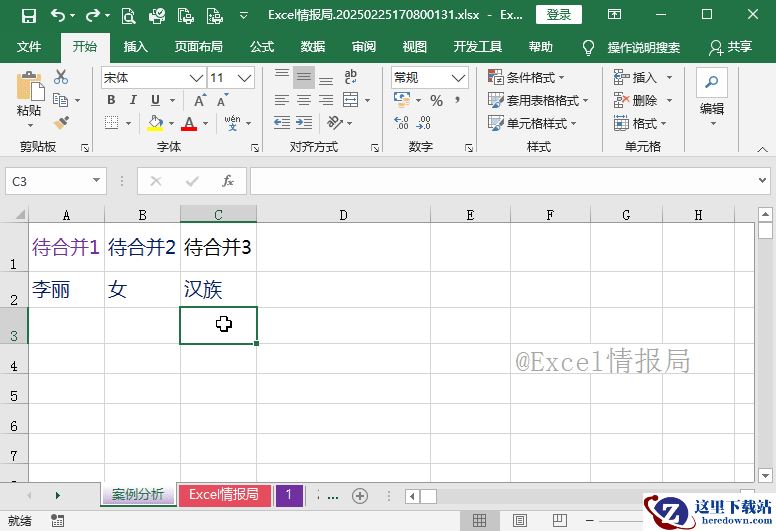Click the new sheet plus icon
This screenshot has height=531, width=776.
pos(360,495)
